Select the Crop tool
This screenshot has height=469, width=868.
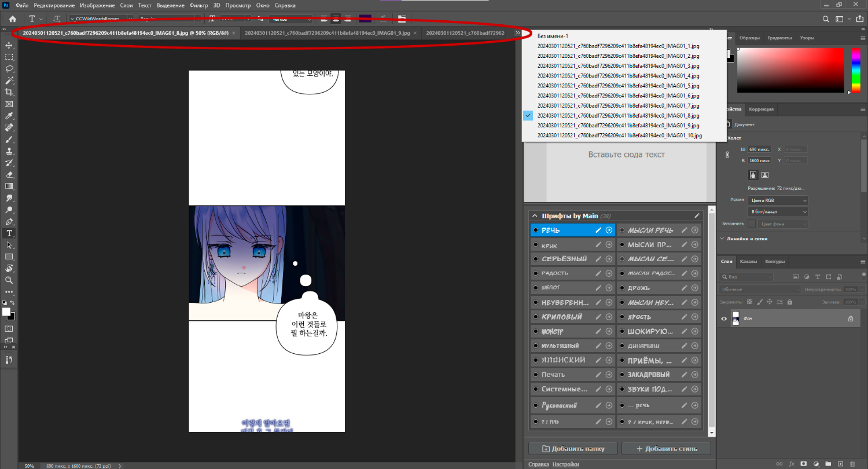tap(9, 92)
